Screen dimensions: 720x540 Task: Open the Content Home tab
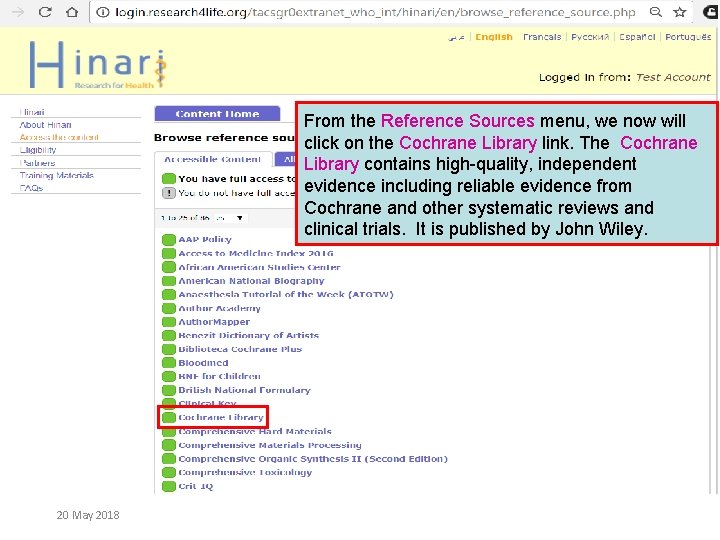(217, 113)
